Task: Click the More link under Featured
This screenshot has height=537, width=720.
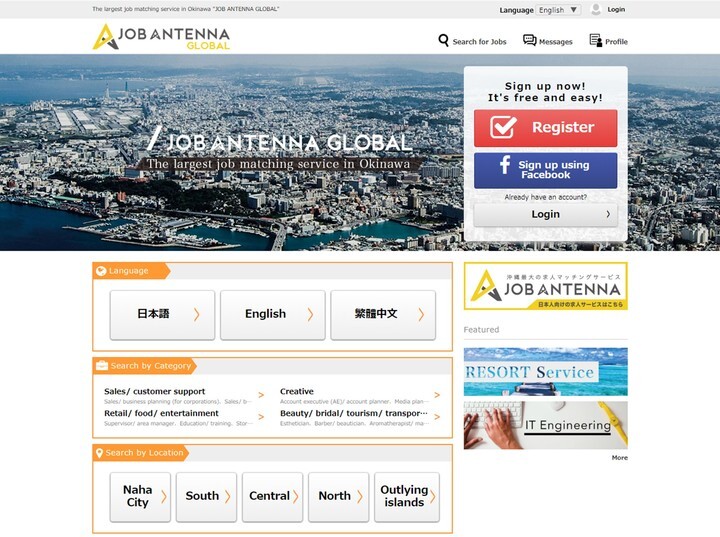Action: tap(619, 458)
